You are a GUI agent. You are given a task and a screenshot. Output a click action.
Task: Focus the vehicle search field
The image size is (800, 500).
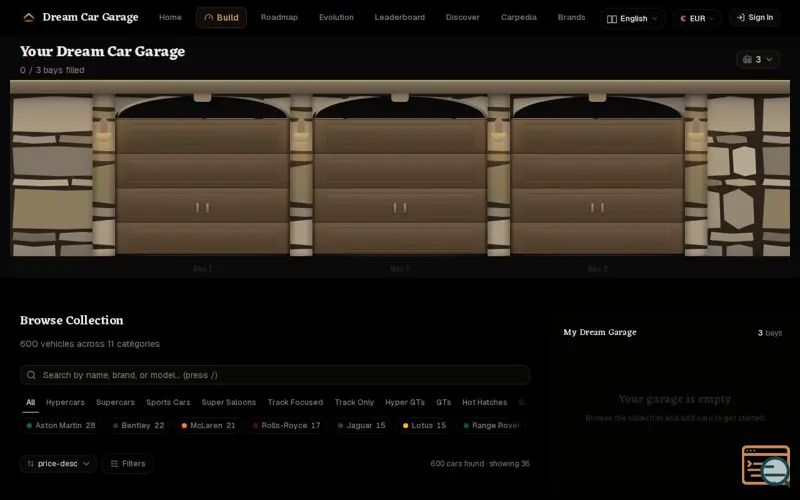274,375
